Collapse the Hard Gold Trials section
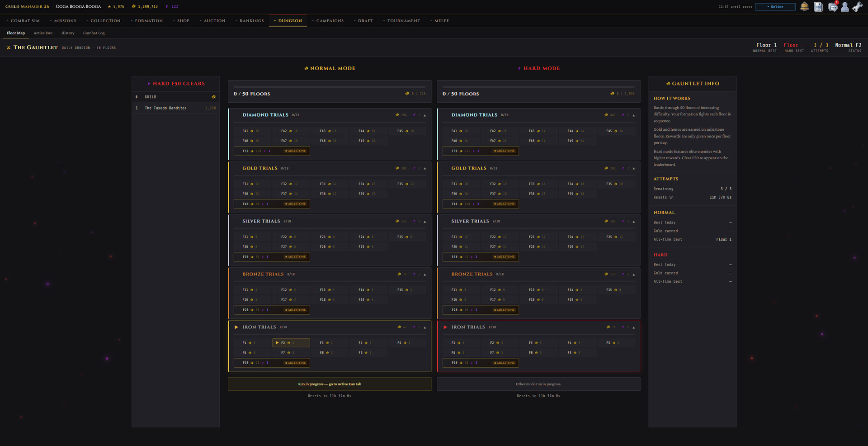Image resolution: width=868 pixels, height=446 pixels. point(633,168)
